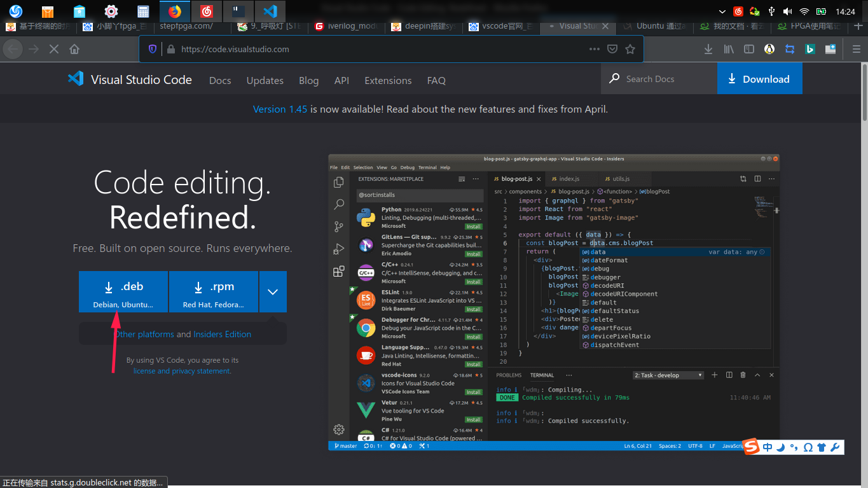Open the Visual Studio Code taskbar icon

point(270,11)
